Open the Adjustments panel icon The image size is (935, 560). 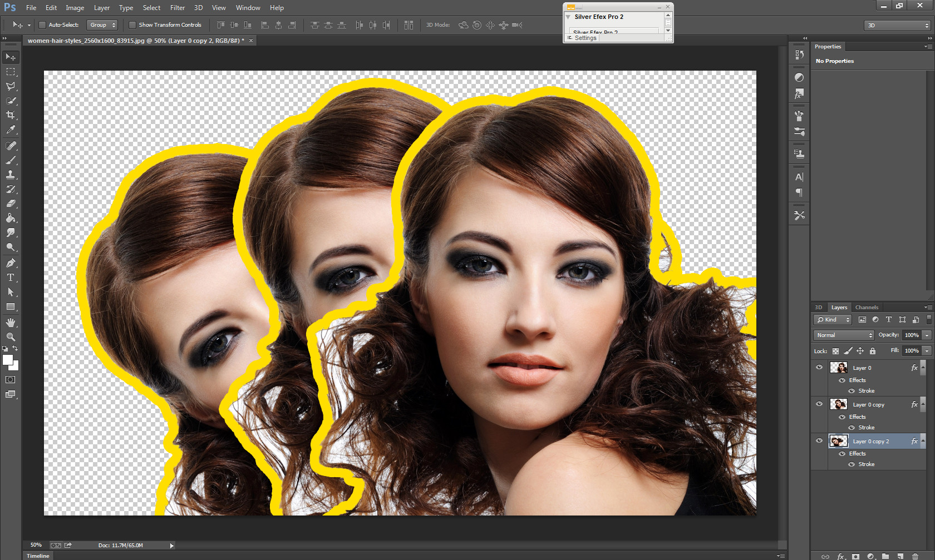coord(799,77)
